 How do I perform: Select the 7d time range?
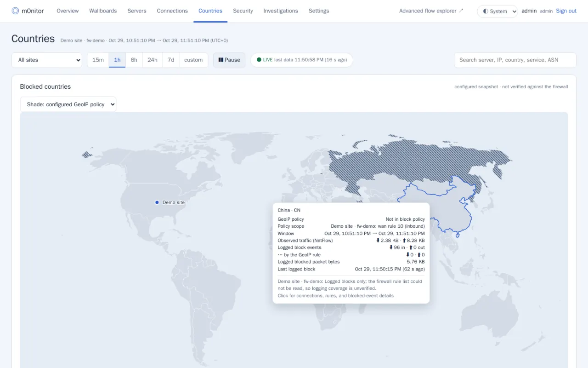[171, 60]
